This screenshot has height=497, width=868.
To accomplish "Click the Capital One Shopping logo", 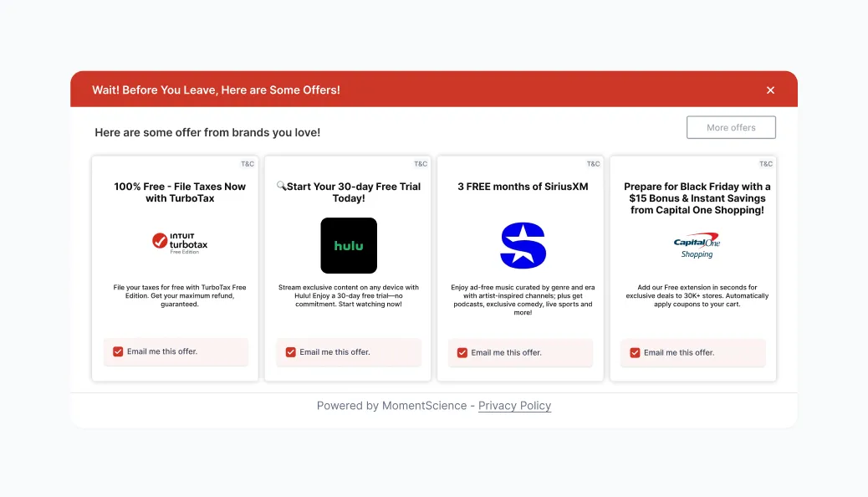I will click(x=697, y=245).
